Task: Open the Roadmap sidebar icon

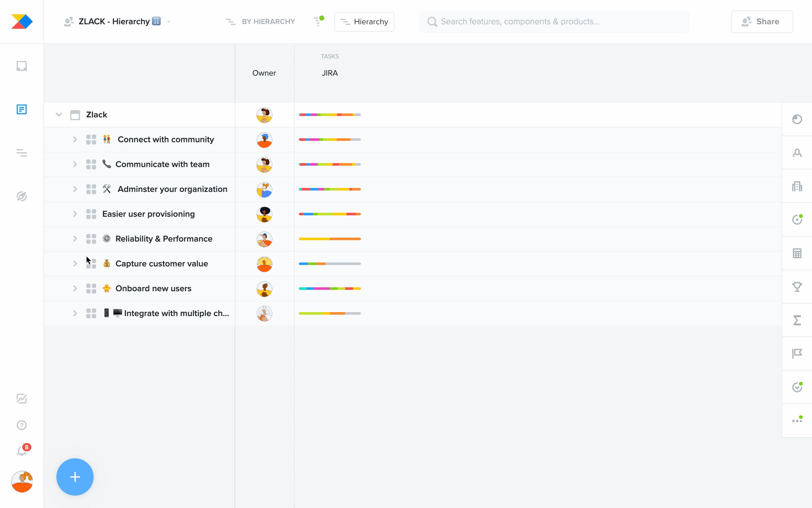Action: click(22, 153)
